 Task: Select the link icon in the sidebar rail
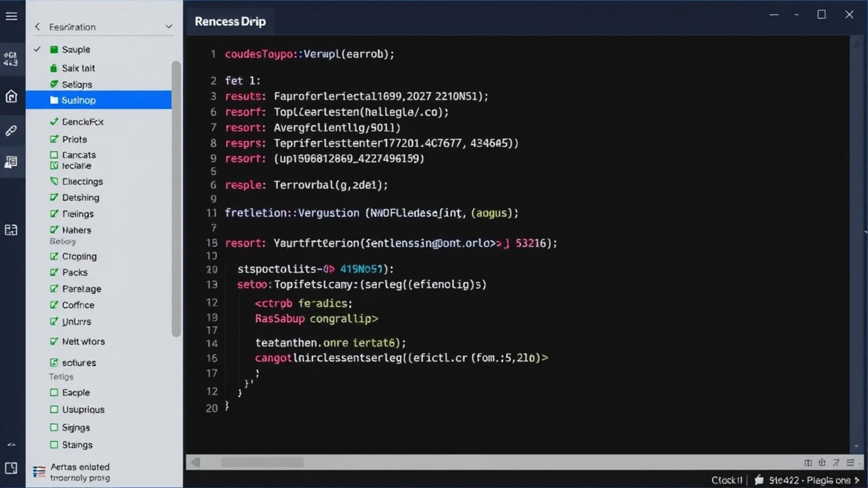click(11, 130)
